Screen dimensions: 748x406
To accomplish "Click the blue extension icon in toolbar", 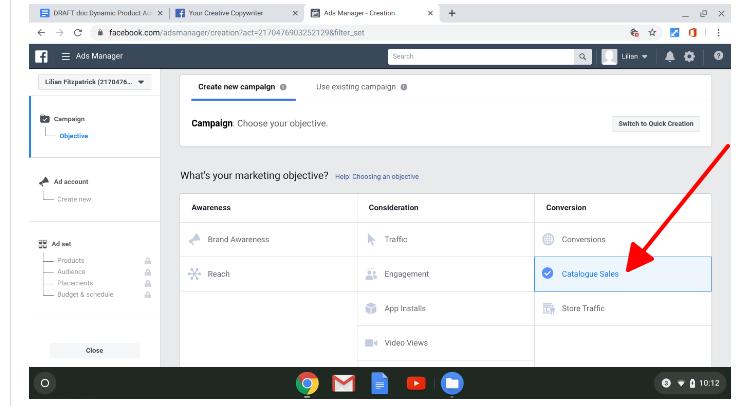I will (675, 32).
